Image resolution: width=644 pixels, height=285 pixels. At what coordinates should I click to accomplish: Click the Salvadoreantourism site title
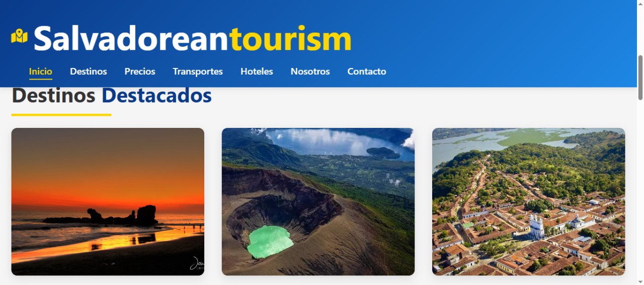193,38
